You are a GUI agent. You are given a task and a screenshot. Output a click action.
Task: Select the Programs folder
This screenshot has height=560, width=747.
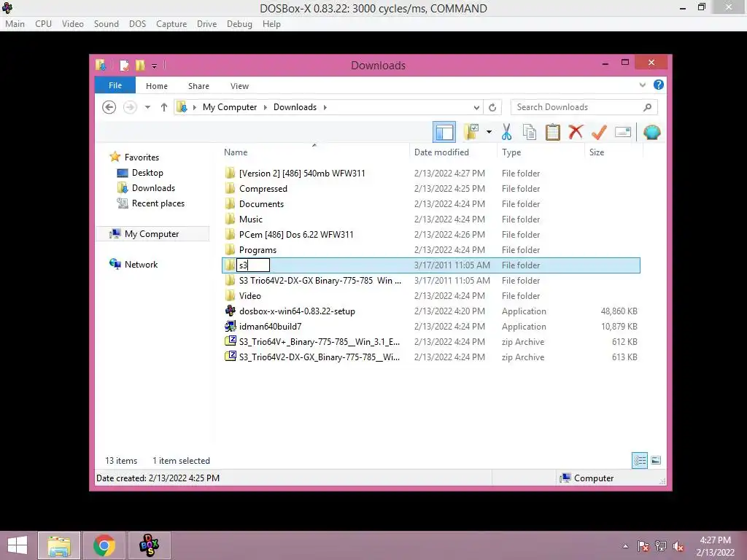coord(431,249)
